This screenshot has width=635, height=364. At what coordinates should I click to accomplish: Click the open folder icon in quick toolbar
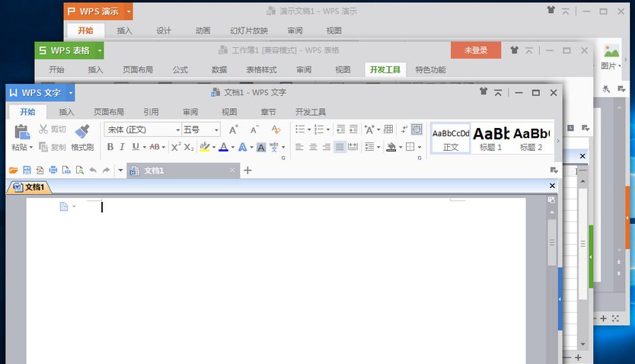pos(14,170)
